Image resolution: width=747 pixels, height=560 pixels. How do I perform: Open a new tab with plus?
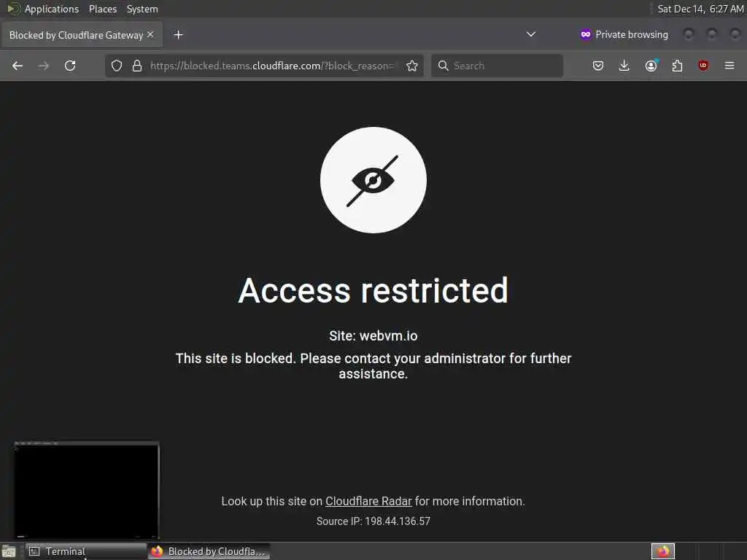[178, 35]
